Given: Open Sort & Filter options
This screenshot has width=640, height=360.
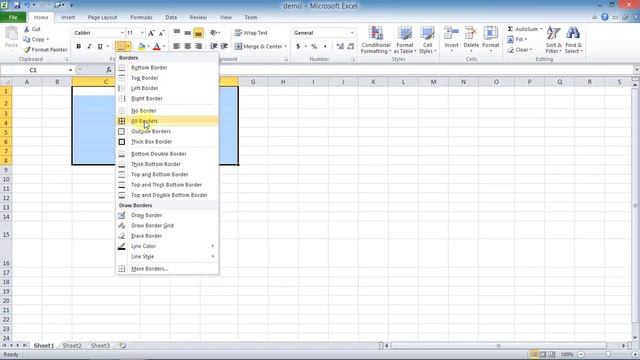Looking at the screenshot, I should [553, 40].
